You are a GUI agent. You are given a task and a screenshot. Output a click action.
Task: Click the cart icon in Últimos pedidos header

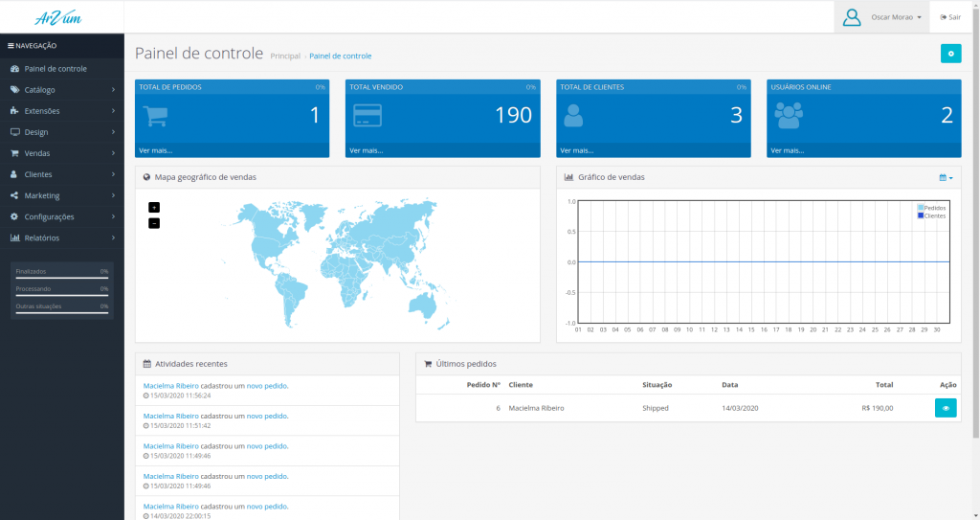428,364
